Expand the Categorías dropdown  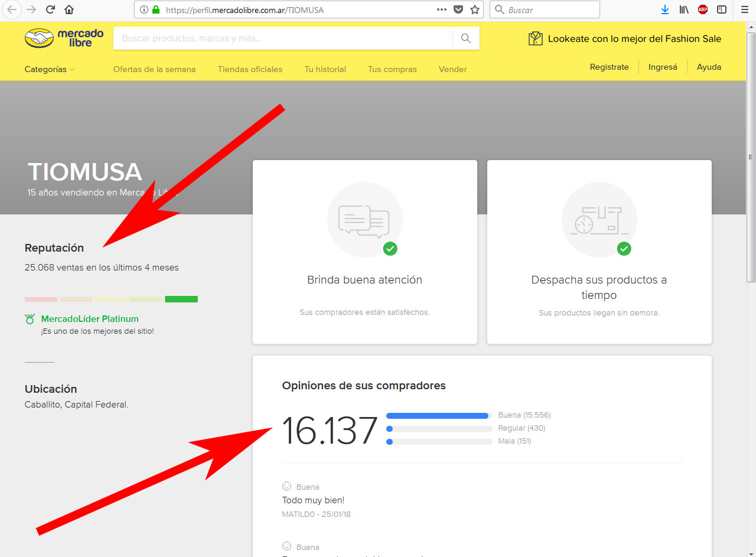[48, 69]
